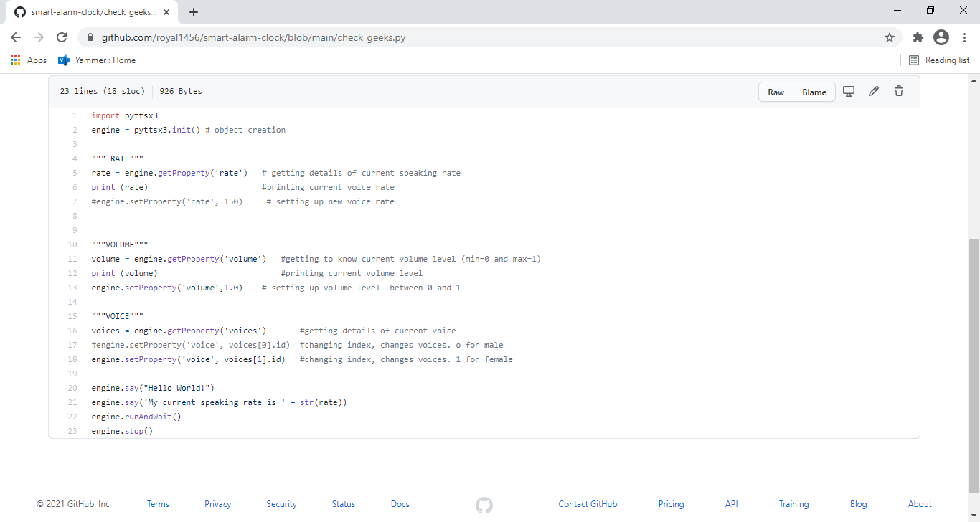Open new browser tab
The image size is (980, 522).
(194, 12)
